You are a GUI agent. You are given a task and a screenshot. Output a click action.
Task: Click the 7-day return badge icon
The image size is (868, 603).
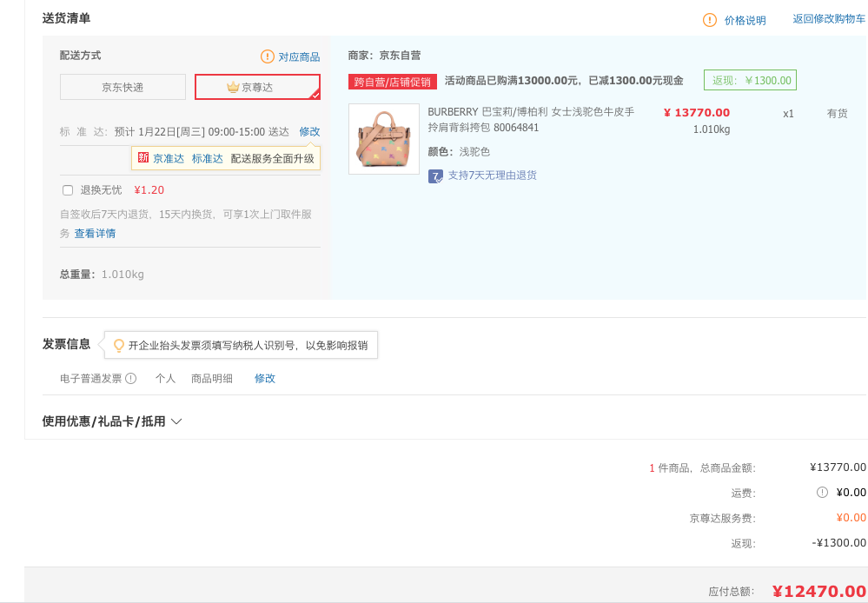coord(435,176)
